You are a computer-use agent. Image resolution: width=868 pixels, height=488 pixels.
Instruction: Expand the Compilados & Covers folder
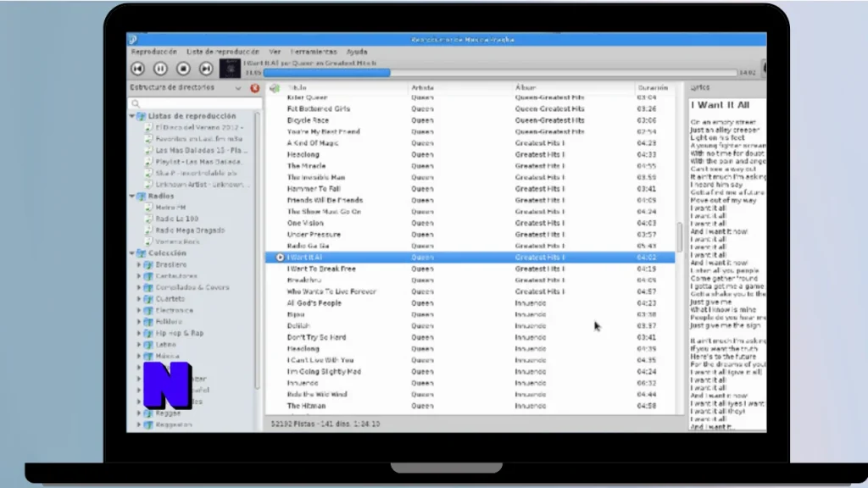tap(139, 288)
